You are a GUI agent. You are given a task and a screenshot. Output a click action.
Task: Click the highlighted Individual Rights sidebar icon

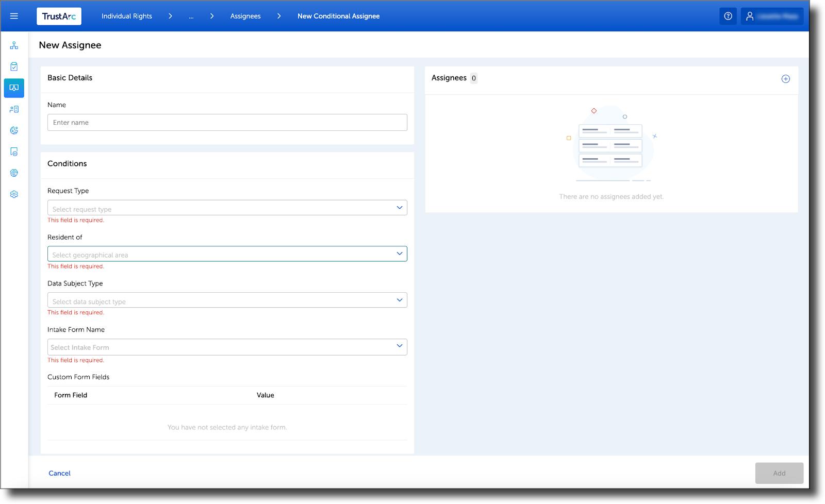tap(14, 88)
